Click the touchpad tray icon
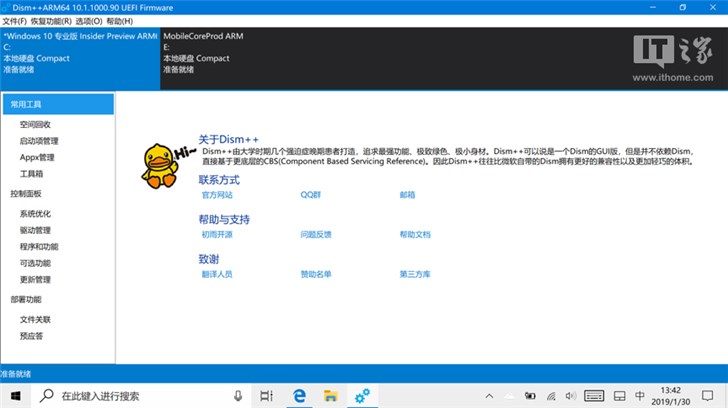 tap(619, 396)
